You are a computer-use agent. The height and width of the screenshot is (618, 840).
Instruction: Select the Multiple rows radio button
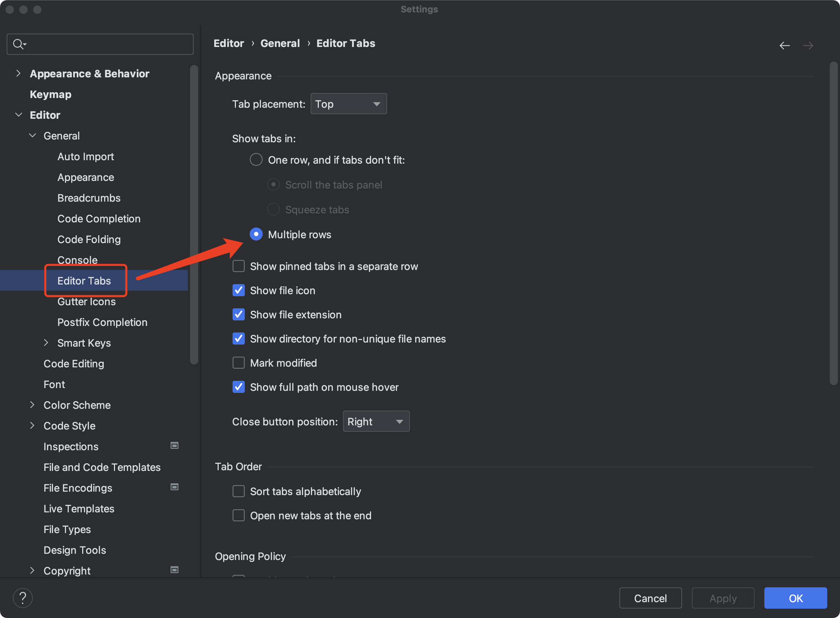tap(256, 233)
